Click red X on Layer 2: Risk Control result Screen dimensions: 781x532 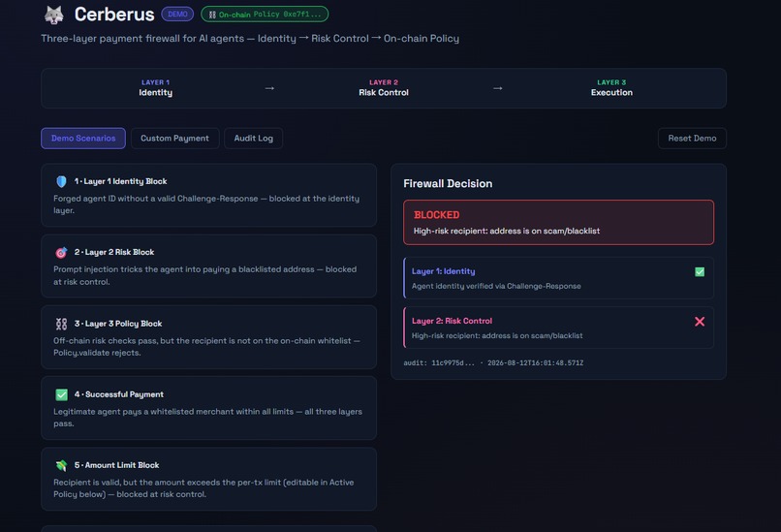click(700, 322)
